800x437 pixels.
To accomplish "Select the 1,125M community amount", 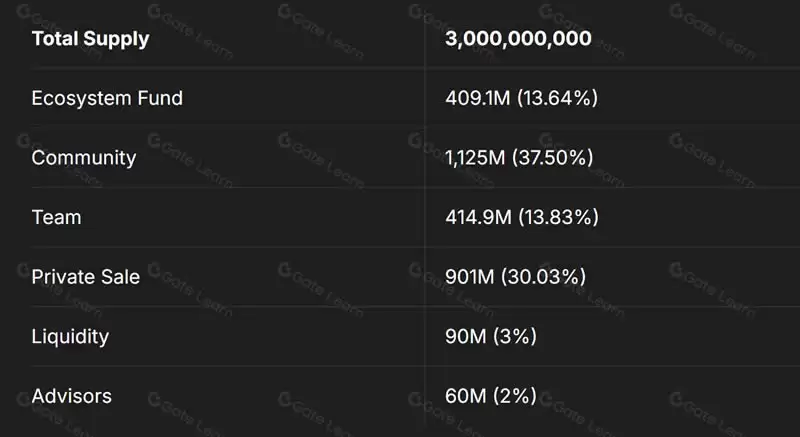I will tap(478, 158).
